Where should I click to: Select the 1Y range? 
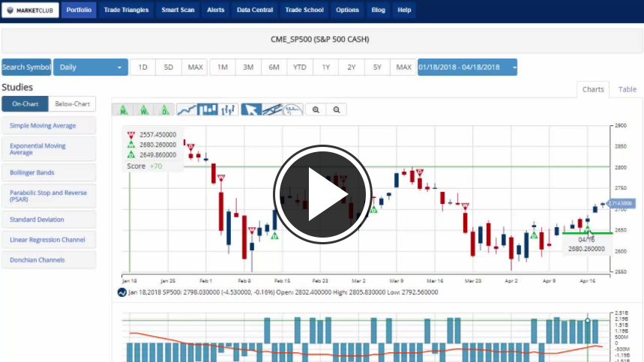coord(325,67)
